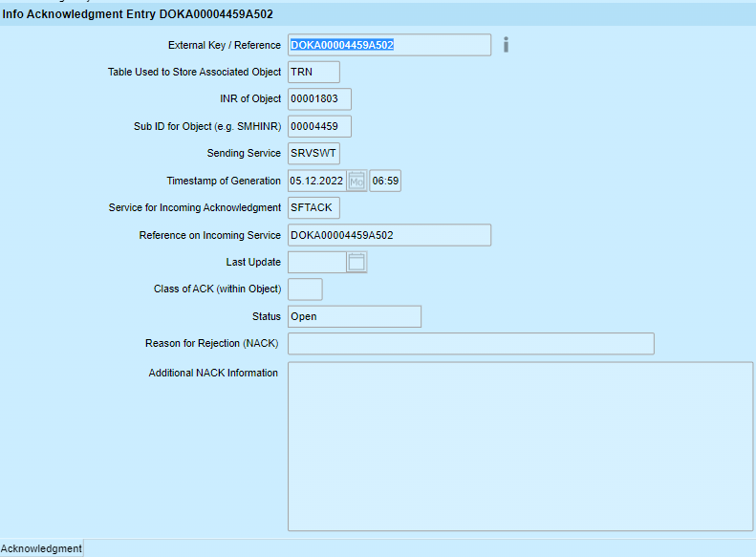Open the Last Update calendar picker

click(356, 262)
